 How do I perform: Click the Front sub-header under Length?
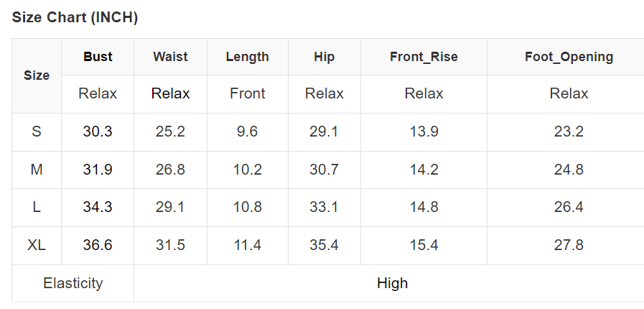(247, 93)
